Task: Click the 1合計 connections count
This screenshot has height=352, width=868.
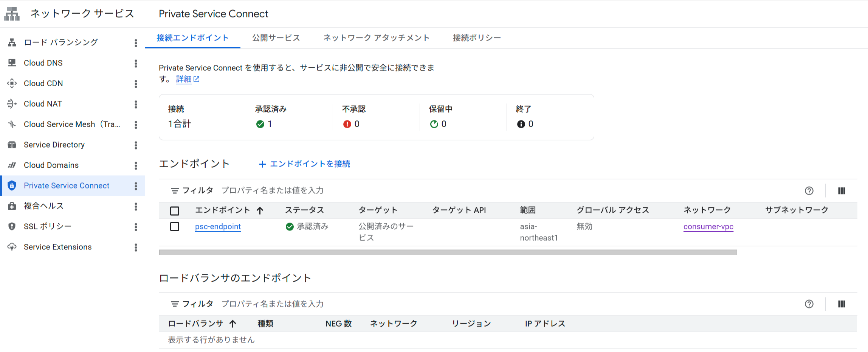Action: click(x=180, y=124)
